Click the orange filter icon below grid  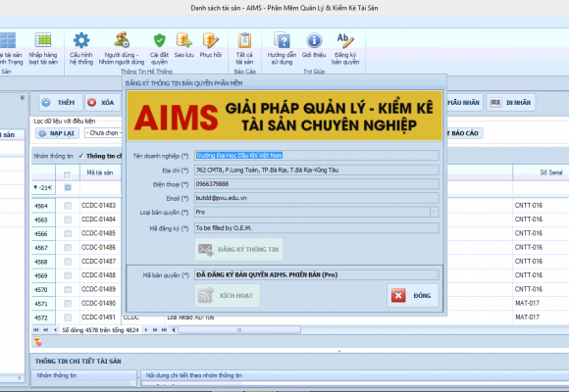tap(37, 342)
